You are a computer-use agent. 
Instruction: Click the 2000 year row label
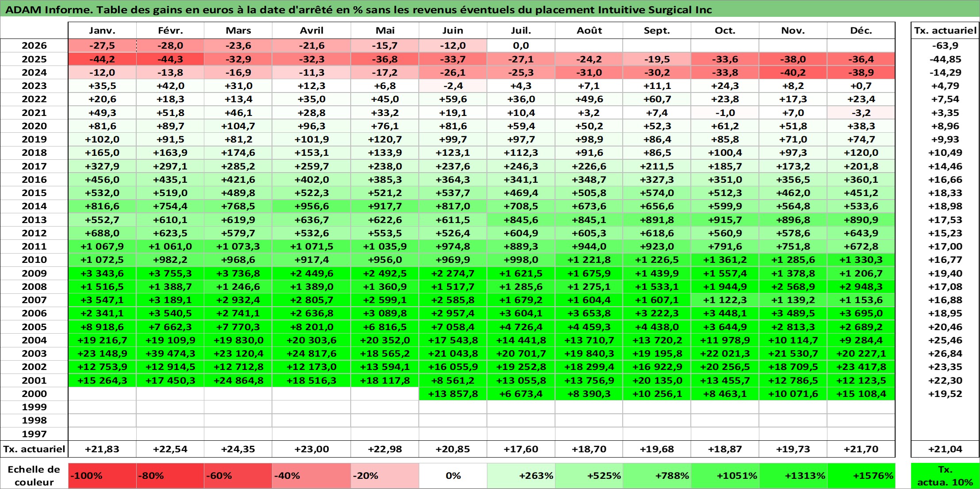[x=34, y=393]
